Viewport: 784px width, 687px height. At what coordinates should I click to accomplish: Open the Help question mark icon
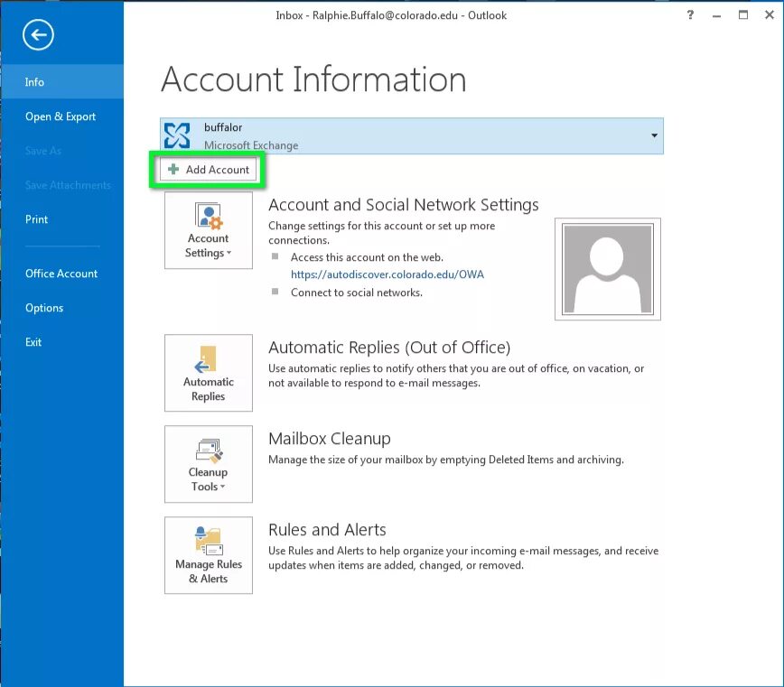(690, 15)
